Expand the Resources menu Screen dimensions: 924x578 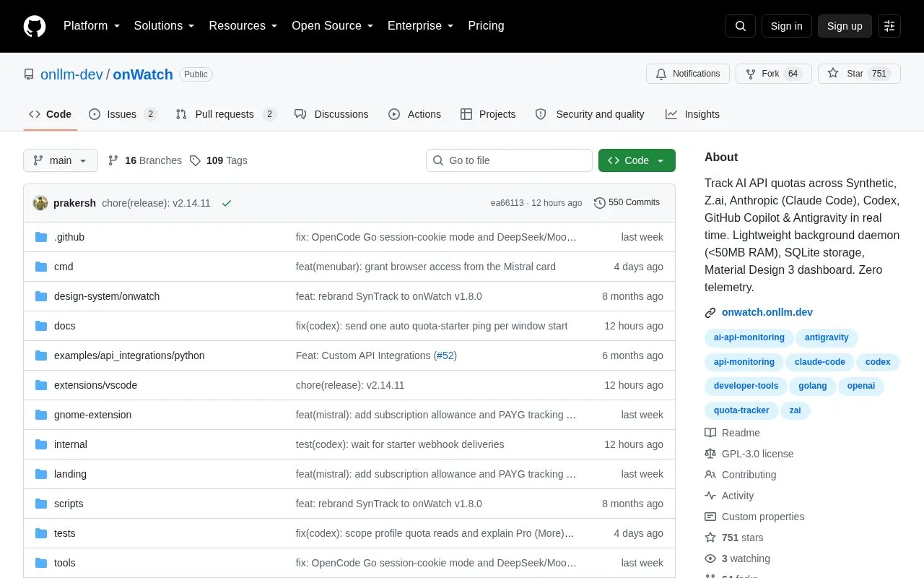pyautogui.click(x=243, y=26)
